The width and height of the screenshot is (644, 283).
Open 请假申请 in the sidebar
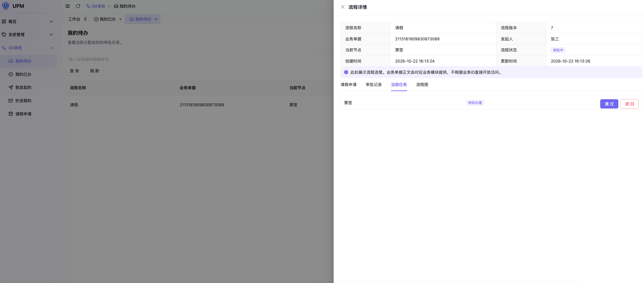point(28,114)
